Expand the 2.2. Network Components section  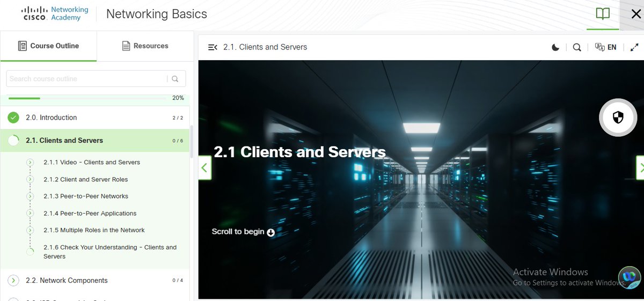(14, 281)
